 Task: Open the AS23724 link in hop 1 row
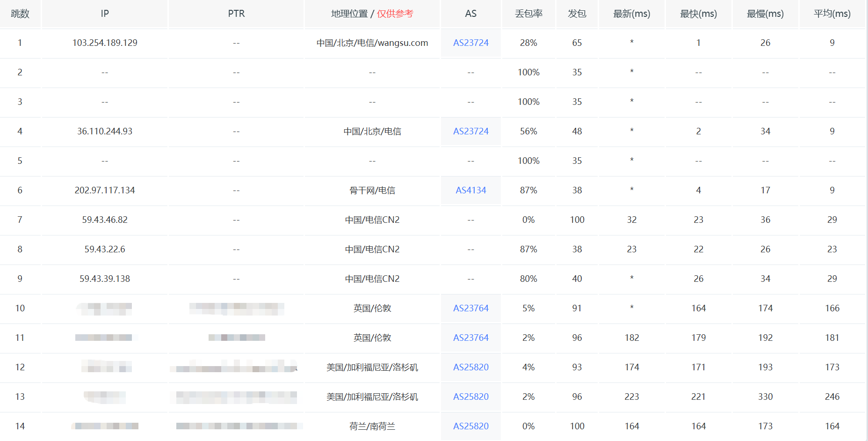pyautogui.click(x=470, y=43)
